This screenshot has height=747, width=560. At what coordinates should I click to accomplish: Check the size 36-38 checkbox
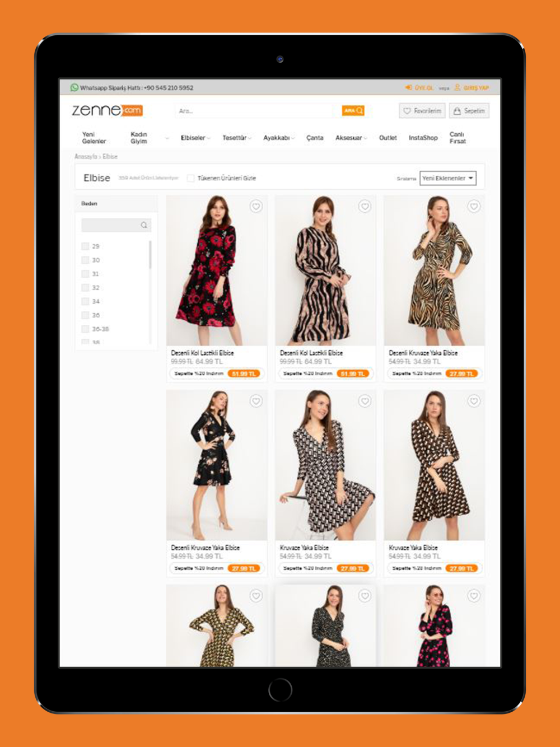pyautogui.click(x=85, y=329)
